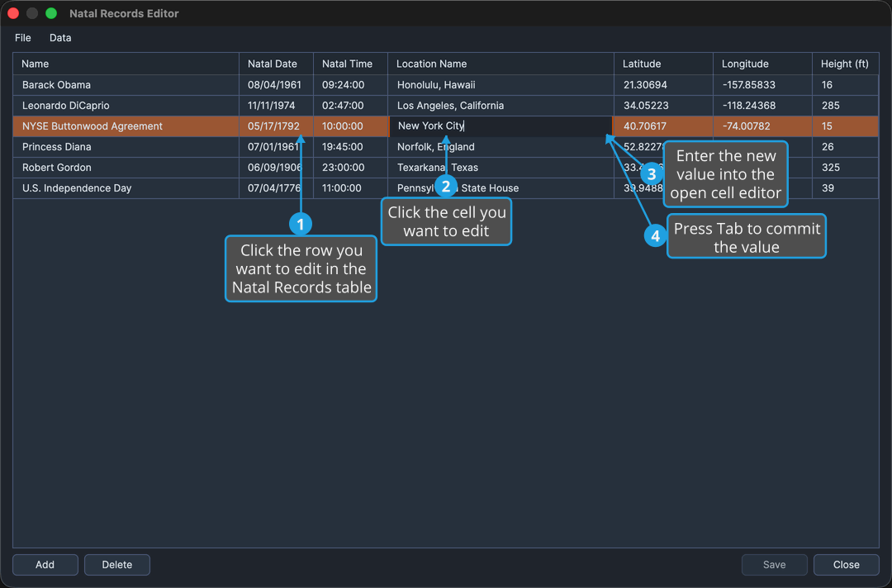Click the Save button
Screen dimensions: 892x588
774,565
